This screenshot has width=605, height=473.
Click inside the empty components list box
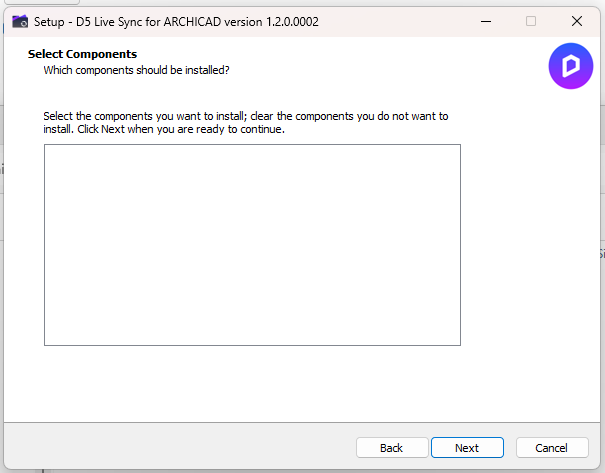point(252,245)
